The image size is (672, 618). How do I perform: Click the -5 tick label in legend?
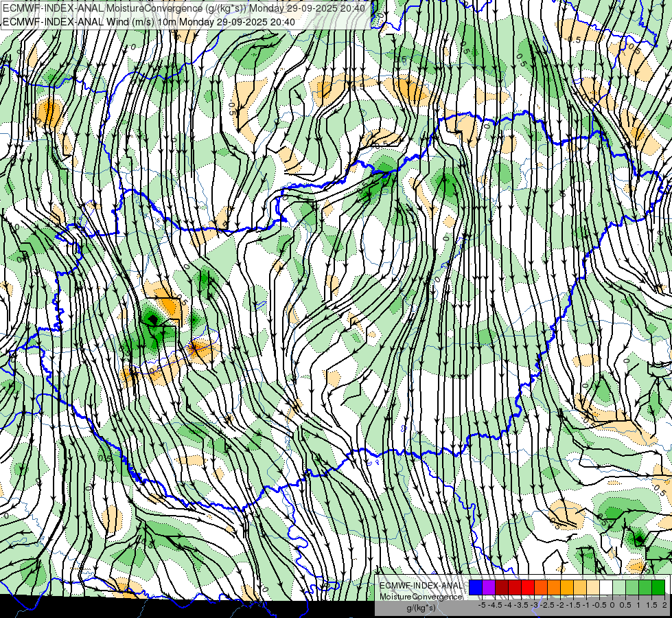482,605
